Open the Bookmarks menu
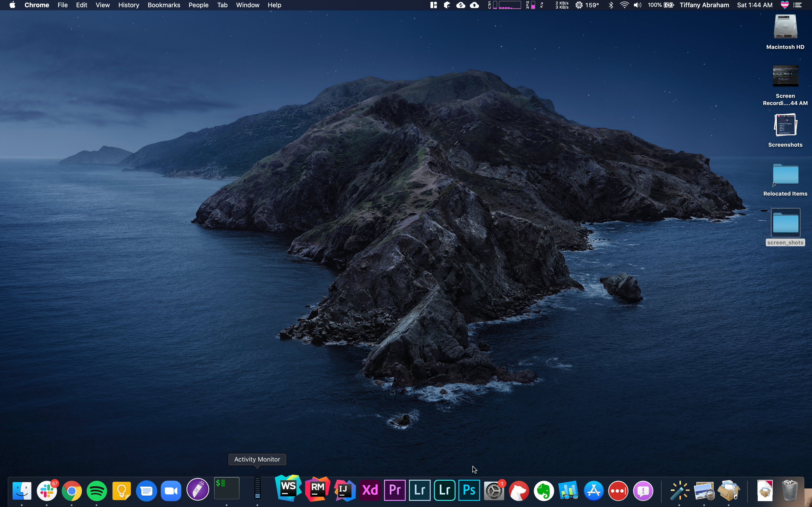812x507 pixels. click(164, 5)
